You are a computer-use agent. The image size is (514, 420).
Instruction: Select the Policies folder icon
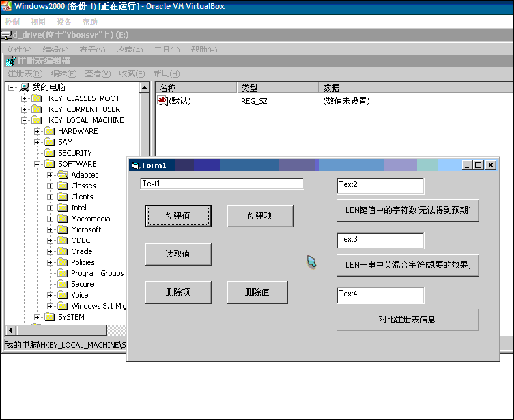[63, 262]
